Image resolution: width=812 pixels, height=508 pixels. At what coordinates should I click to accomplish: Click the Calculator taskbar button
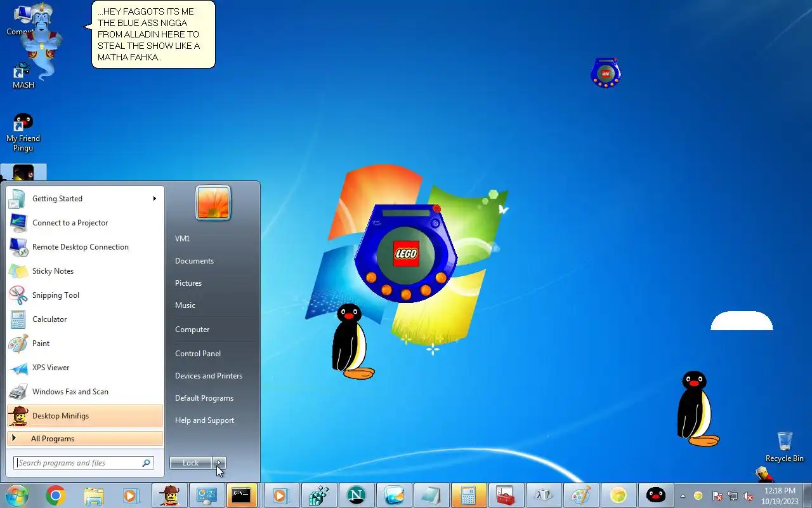(x=469, y=495)
